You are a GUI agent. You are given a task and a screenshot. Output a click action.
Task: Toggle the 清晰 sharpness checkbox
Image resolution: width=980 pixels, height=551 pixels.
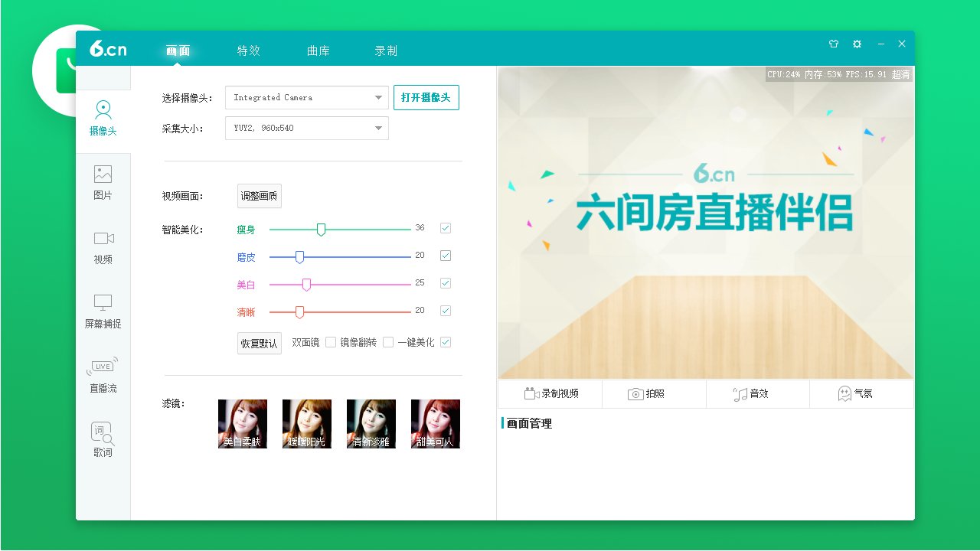446,311
